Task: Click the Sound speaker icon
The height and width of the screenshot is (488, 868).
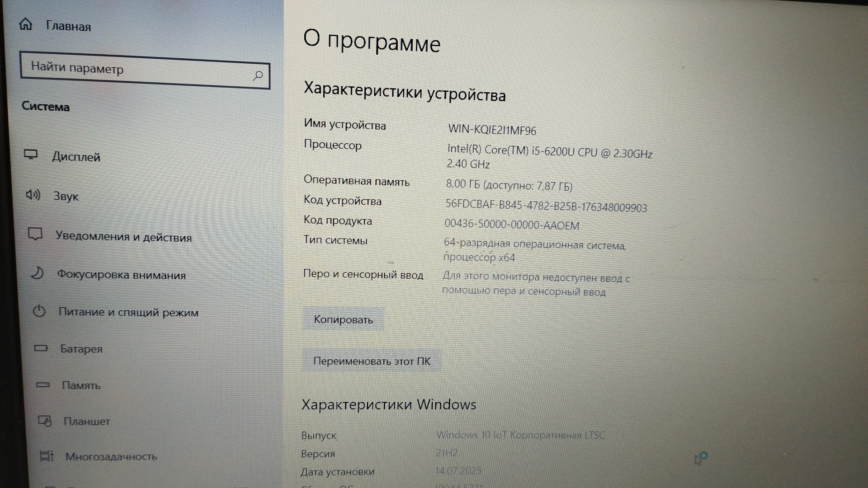Action: click(33, 195)
